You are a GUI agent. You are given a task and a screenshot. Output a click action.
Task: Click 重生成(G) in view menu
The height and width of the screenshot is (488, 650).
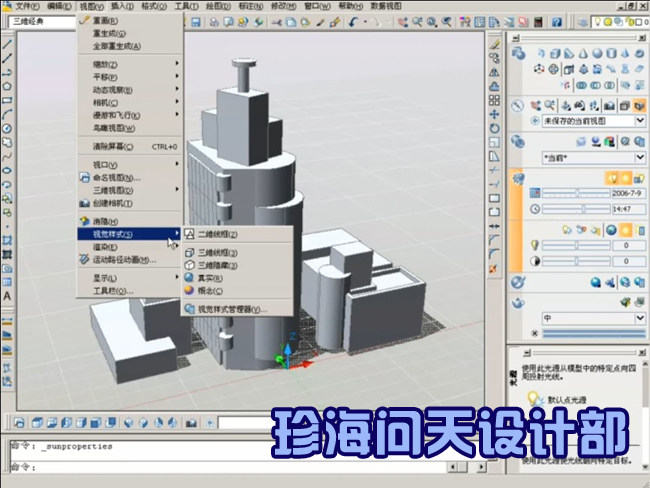coord(130,33)
